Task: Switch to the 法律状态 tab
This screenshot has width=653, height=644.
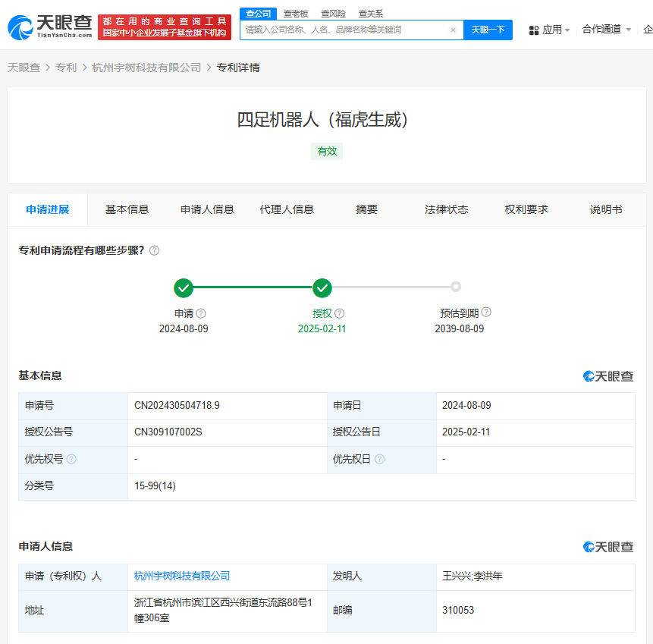Action: pyautogui.click(x=447, y=209)
